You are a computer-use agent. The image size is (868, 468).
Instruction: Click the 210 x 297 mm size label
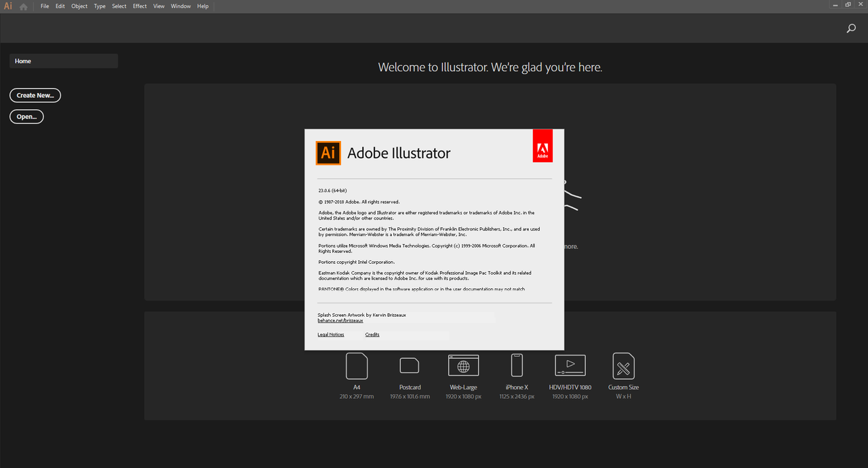(x=357, y=396)
